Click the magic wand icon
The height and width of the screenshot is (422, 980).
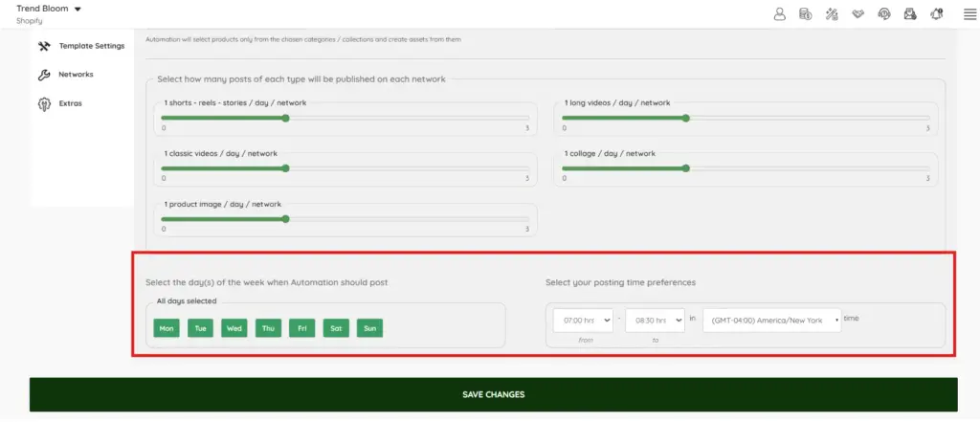[832, 14]
